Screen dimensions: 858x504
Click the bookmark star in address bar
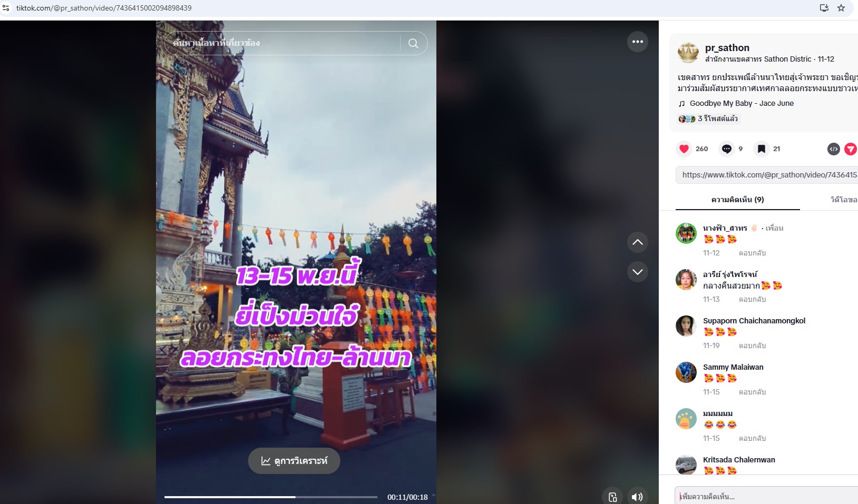coord(841,8)
